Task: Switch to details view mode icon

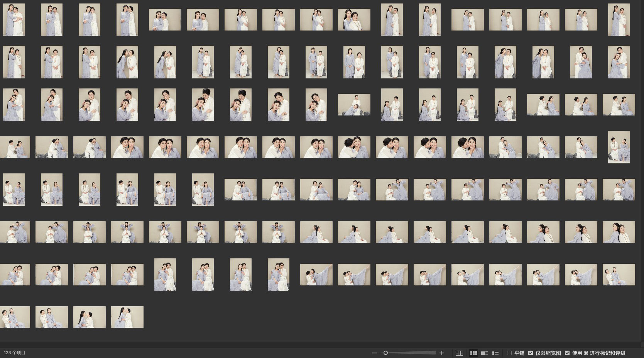Action: (x=484, y=353)
